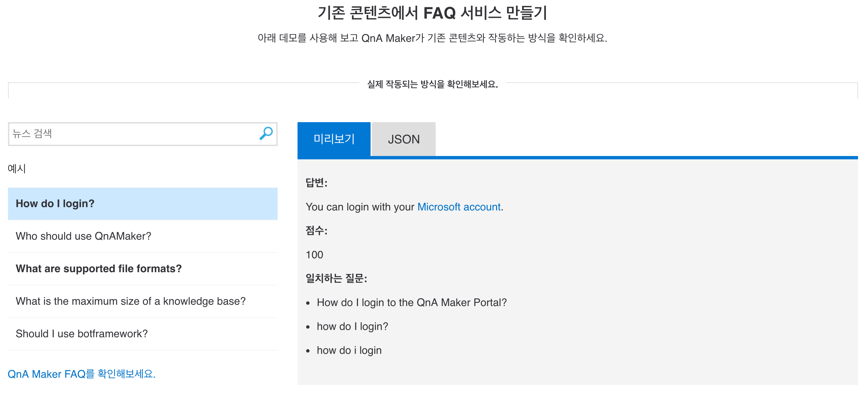The image size is (868, 397).
Task: Click the 점수: label
Action: [316, 231]
